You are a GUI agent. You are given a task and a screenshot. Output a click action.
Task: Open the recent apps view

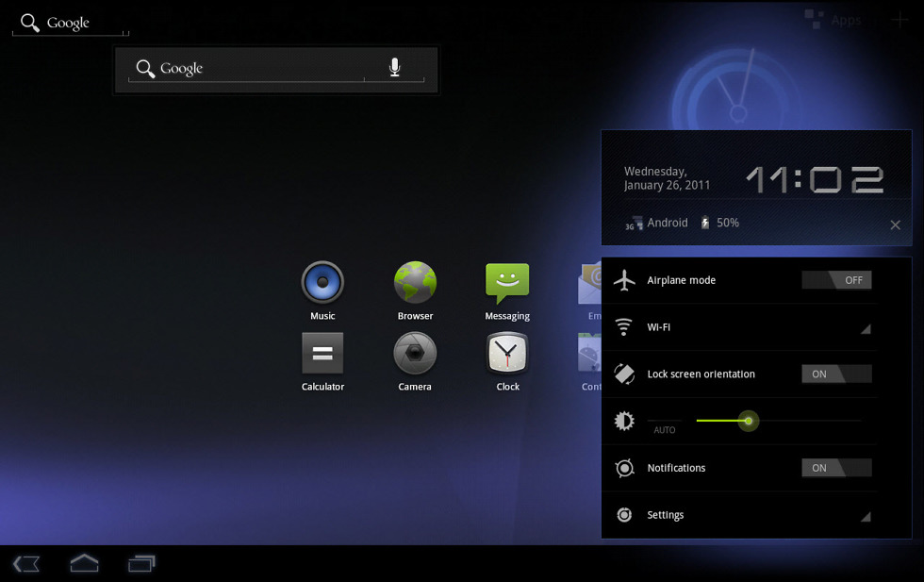(141, 564)
